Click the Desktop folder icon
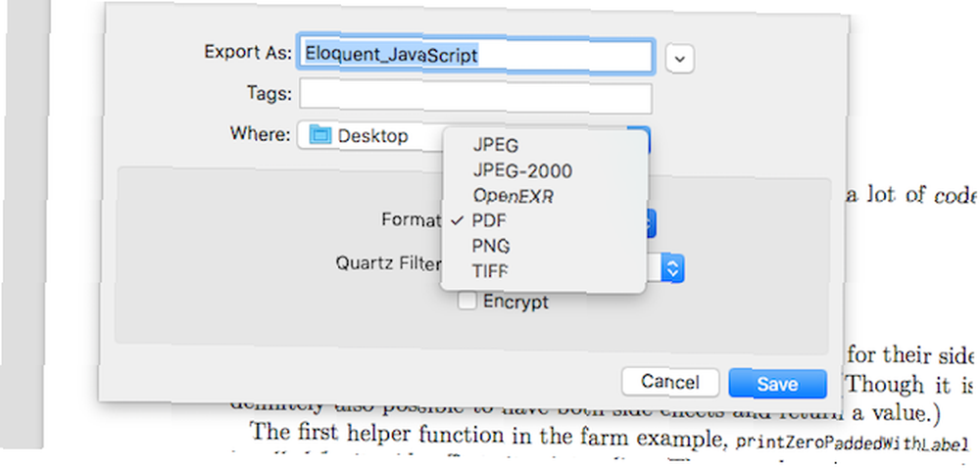Viewport: 980px width, 468px height. coord(320,135)
